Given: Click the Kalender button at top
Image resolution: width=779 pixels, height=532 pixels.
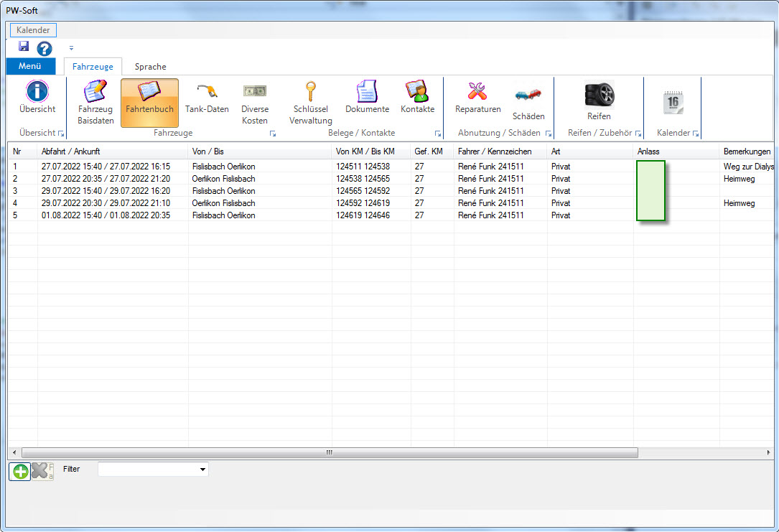Looking at the screenshot, I should (33, 30).
